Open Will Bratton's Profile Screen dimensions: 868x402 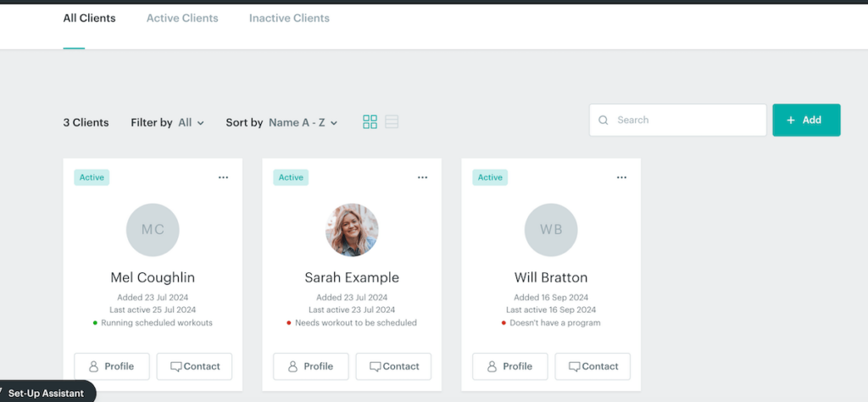(x=510, y=366)
